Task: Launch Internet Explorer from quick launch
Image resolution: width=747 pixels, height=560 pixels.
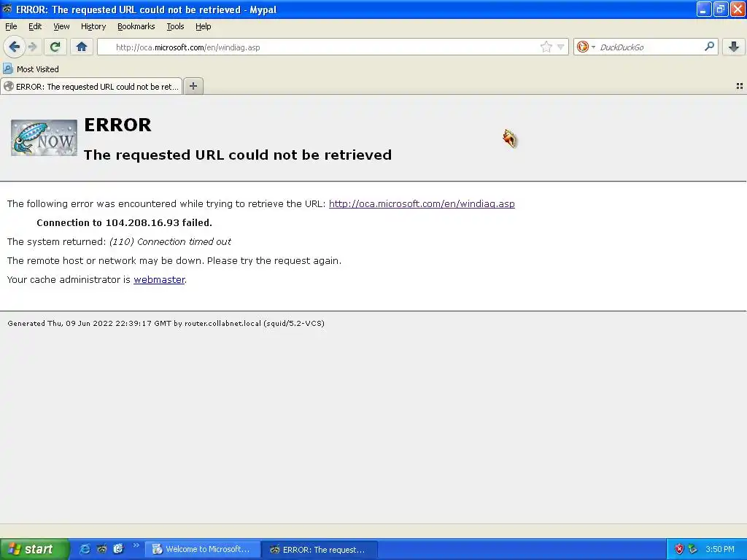Action: (85, 549)
